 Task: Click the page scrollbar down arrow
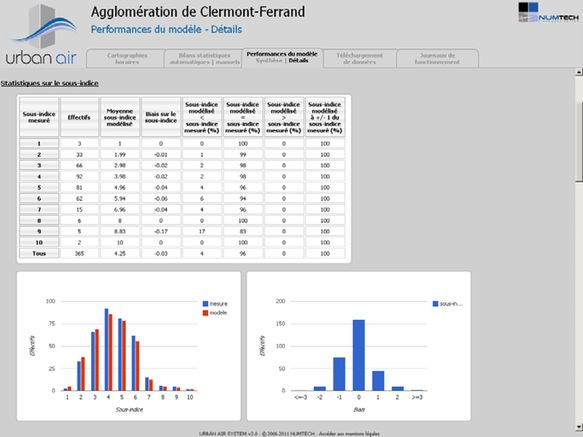pos(579,427)
